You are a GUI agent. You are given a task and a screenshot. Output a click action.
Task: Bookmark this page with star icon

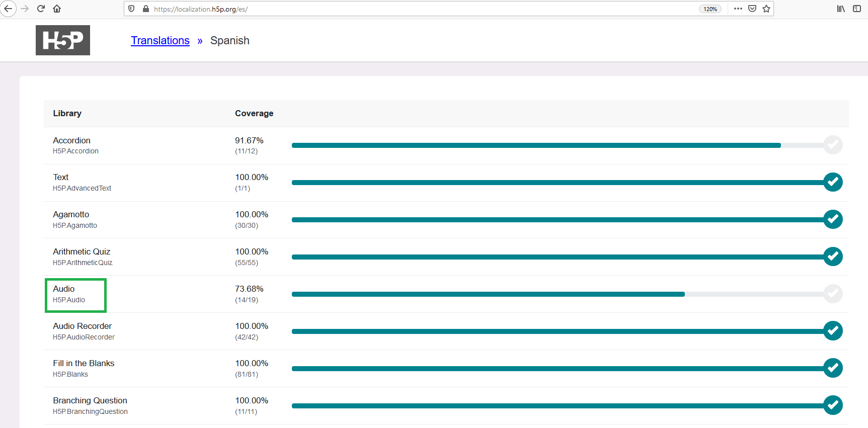point(766,9)
